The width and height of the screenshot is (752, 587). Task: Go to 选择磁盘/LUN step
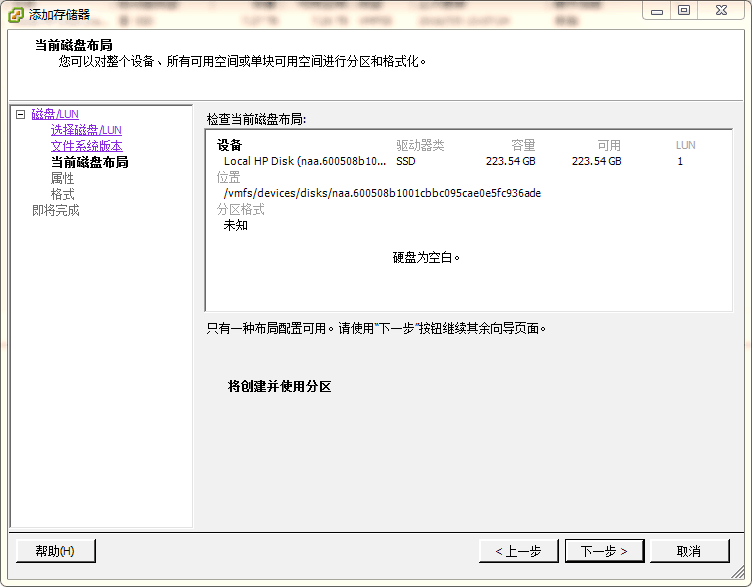pos(86,130)
